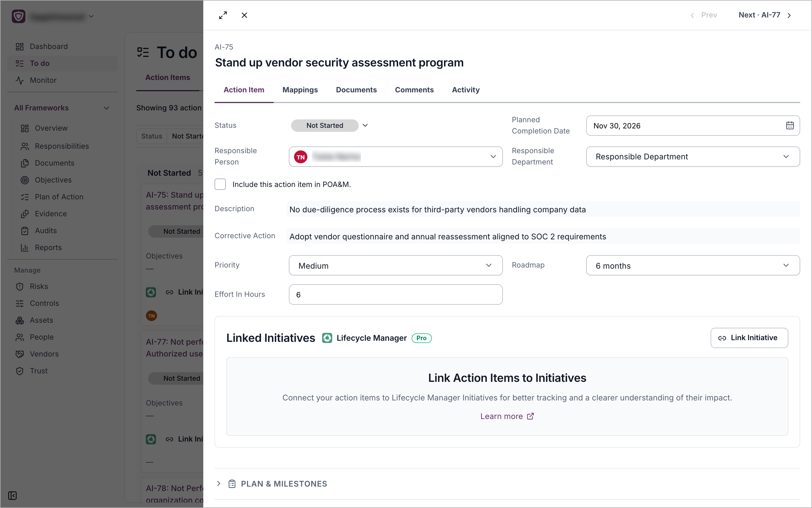Open the Responsible Person dropdown

click(x=395, y=157)
